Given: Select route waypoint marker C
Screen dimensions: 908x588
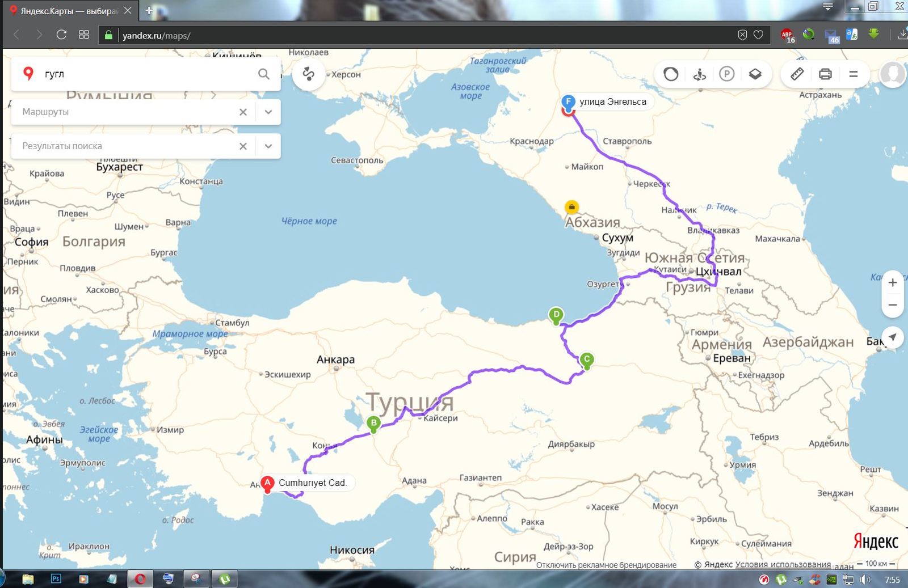Looking at the screenshot, I should pos(587,360).
